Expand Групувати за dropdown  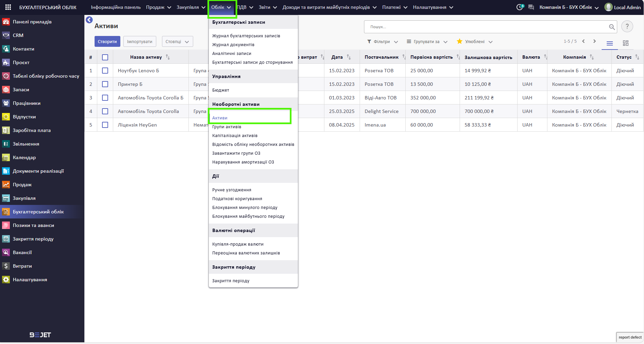point(427,42)
